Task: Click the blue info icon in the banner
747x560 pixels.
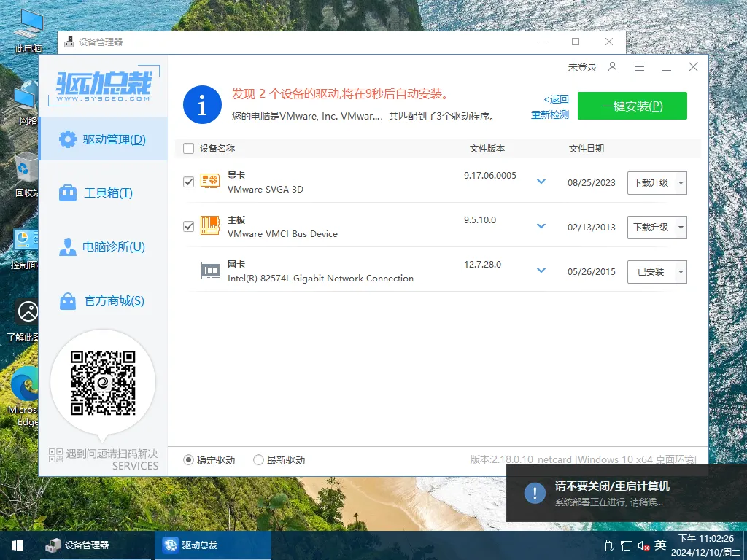Action: click(x=201, y=105)
